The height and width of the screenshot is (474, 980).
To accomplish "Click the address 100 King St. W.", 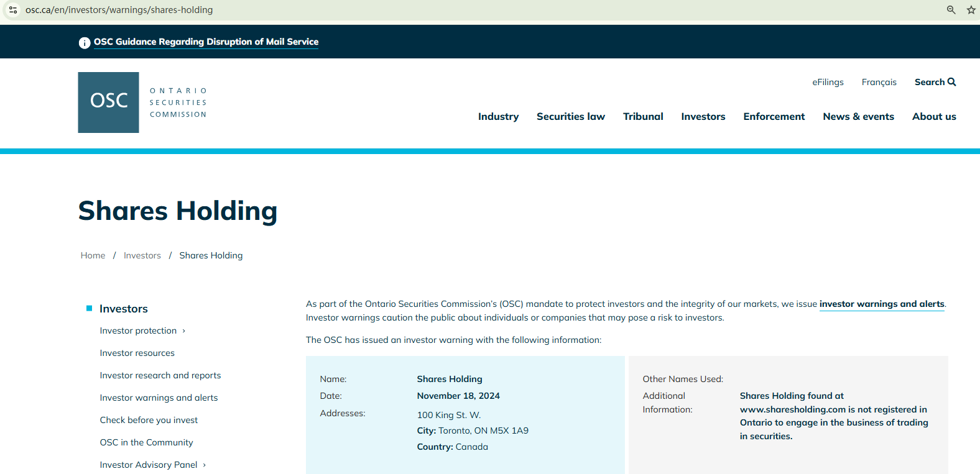I will coord(448,415).
